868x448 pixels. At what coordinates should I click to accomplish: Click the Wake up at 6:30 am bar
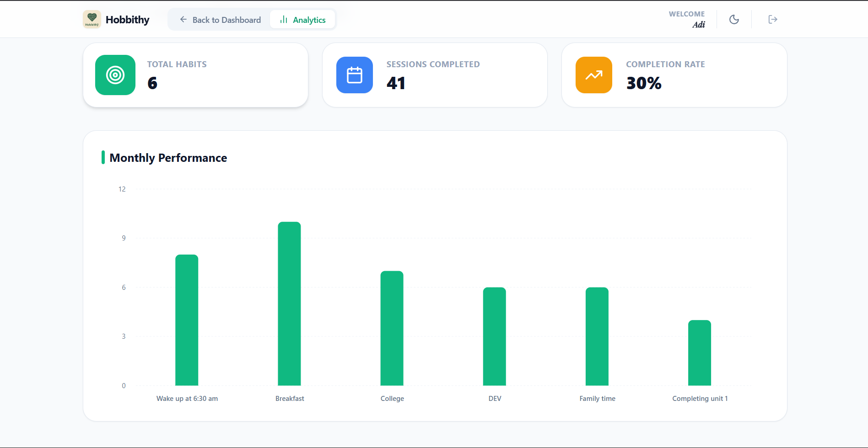click(187, 320)
